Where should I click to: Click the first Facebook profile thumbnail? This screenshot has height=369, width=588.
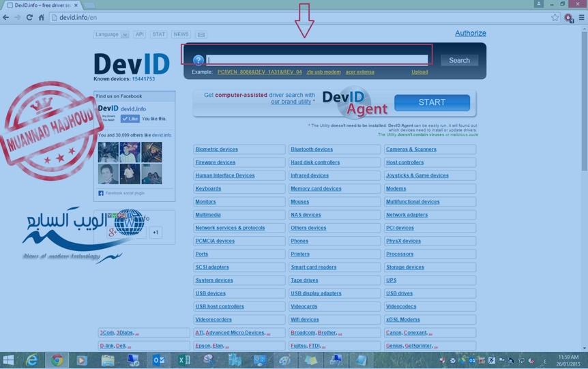tap(108, 152)
